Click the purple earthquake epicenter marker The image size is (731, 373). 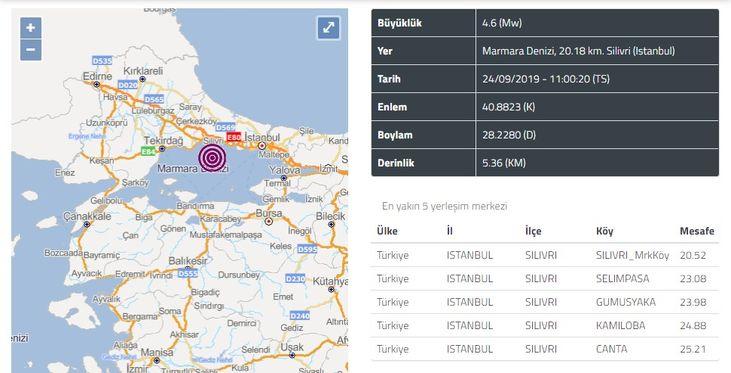[x=213, y=158]
